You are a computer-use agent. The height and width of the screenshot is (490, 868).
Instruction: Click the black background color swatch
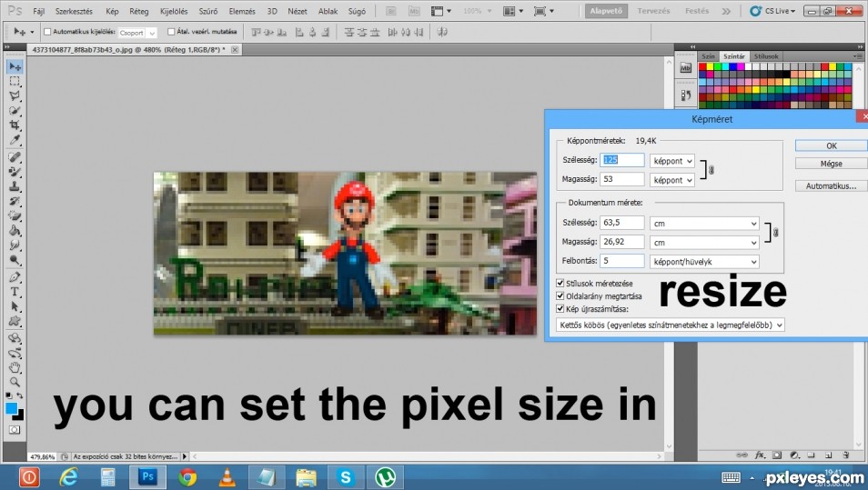click(x=20, y=415)
